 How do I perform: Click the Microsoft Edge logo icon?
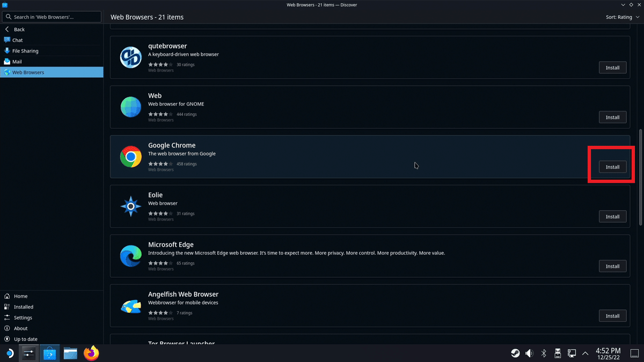click(x=130, y=256)
